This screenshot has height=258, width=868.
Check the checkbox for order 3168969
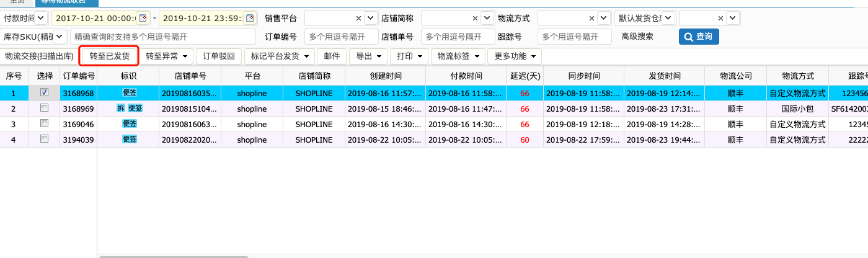coord(44,108)
